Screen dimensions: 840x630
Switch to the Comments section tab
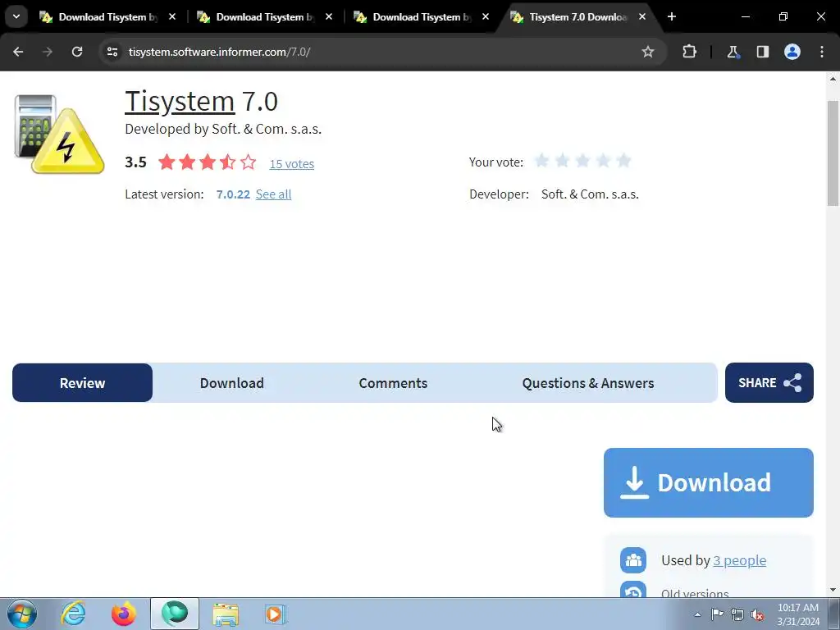(393, 382)
